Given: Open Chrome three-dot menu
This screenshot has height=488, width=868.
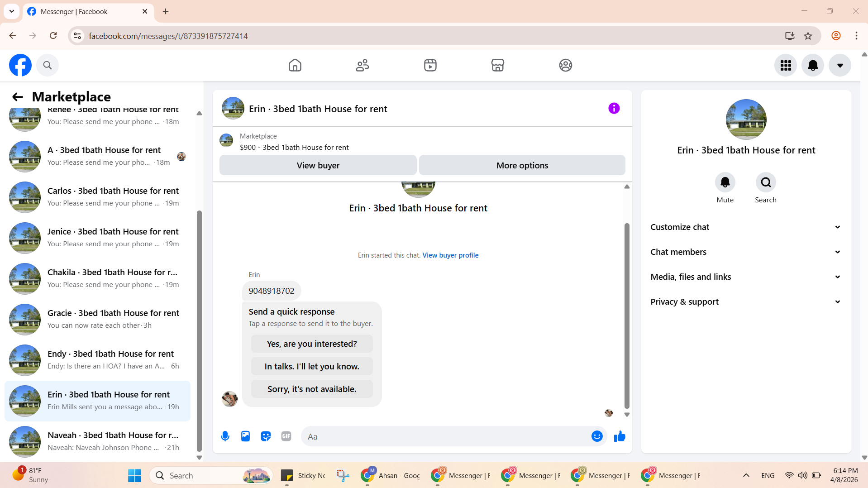Looking at the screenshot, I should 856,36.
